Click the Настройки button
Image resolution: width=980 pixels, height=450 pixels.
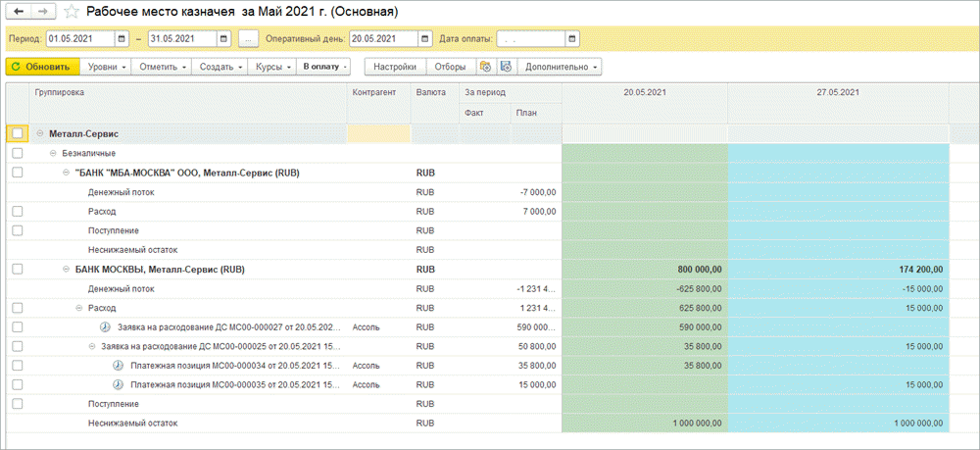coord(395,67)
